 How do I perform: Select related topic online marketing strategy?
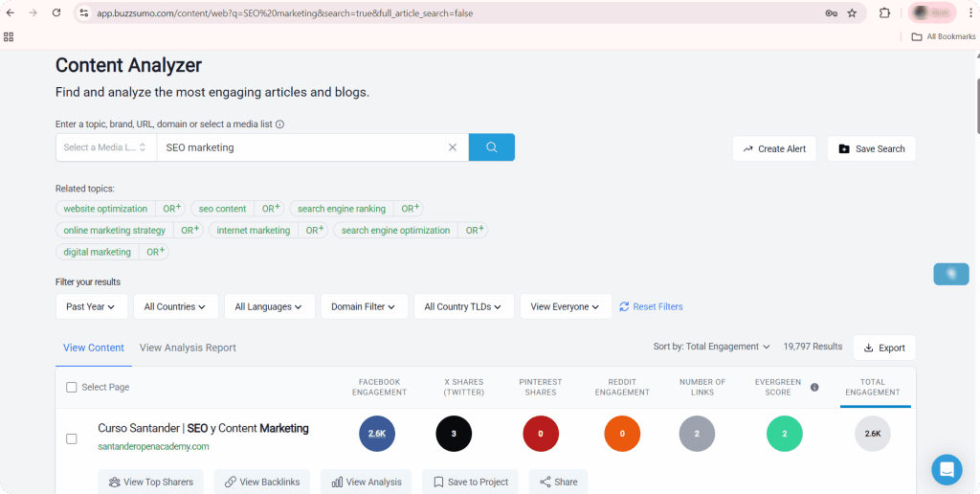point(115,231)
